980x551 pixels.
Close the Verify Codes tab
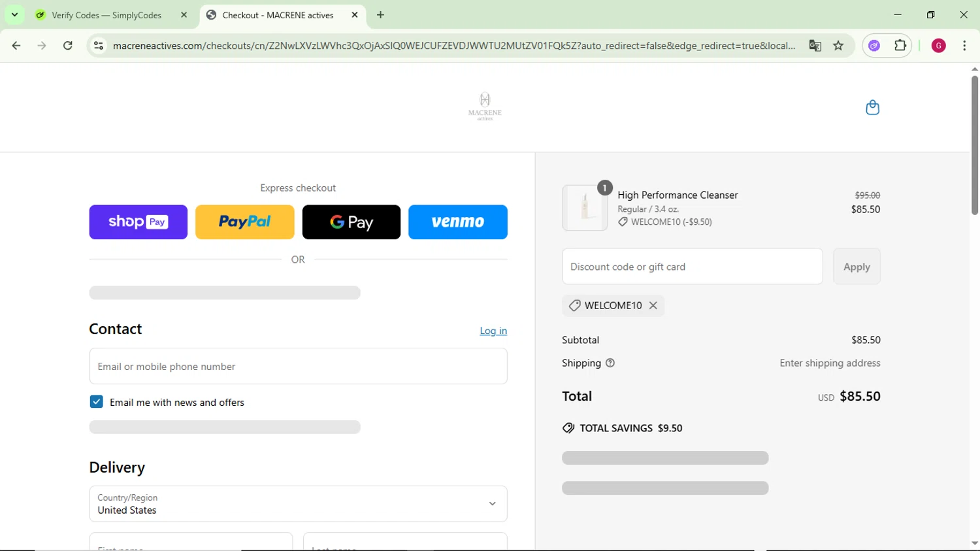point(184,15)
